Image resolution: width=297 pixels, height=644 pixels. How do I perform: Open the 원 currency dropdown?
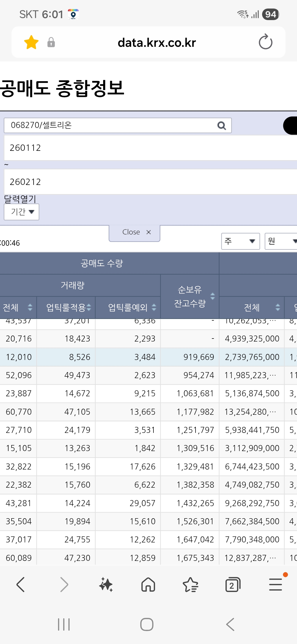281,241
